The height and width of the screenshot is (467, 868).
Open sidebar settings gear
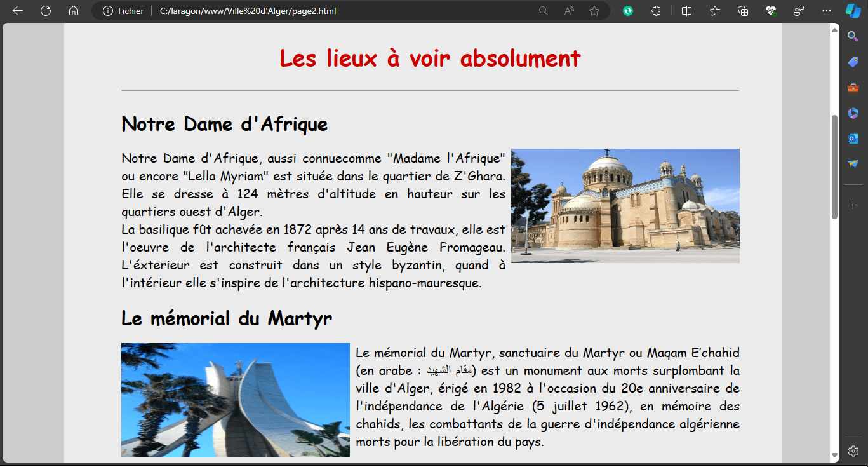coord(853,451)
